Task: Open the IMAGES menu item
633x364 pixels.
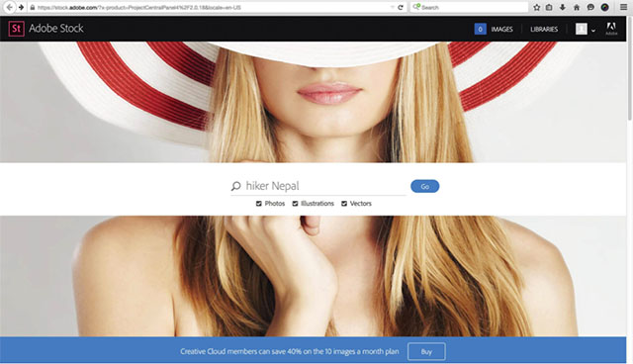Action: point(501,29)
